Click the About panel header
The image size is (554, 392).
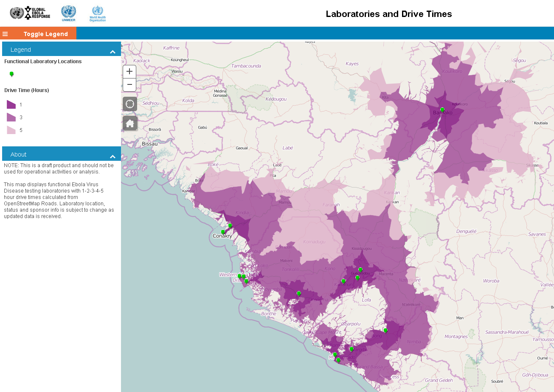click(19, 154)
